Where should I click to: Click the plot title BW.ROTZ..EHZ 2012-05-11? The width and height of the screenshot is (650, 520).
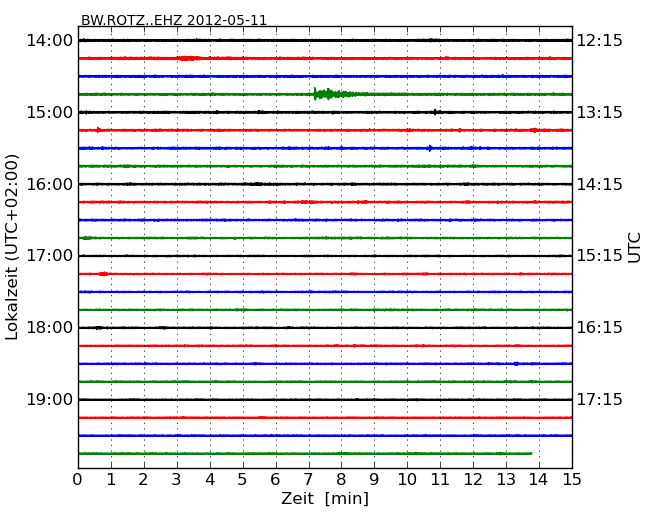[174, 20]
